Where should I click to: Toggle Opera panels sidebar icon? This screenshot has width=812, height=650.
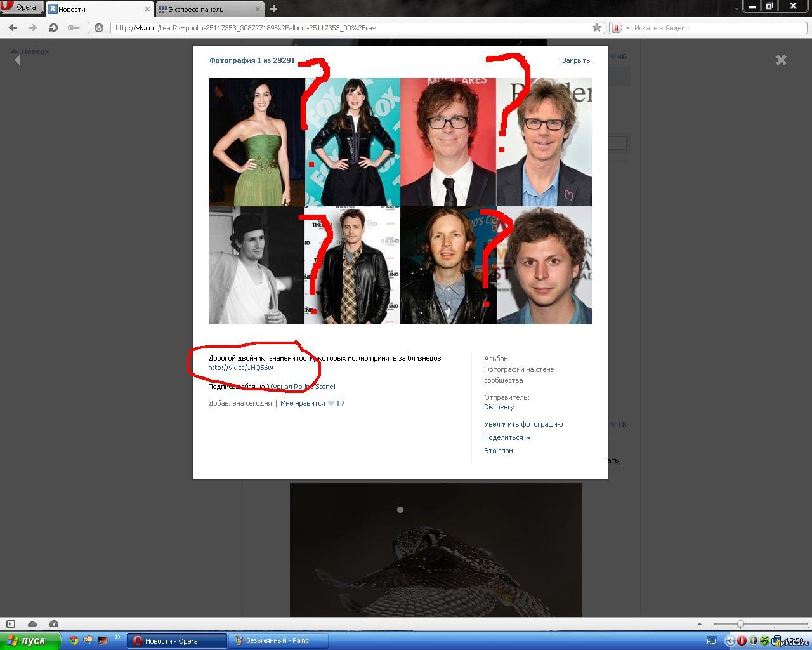(x=11, y=624)
